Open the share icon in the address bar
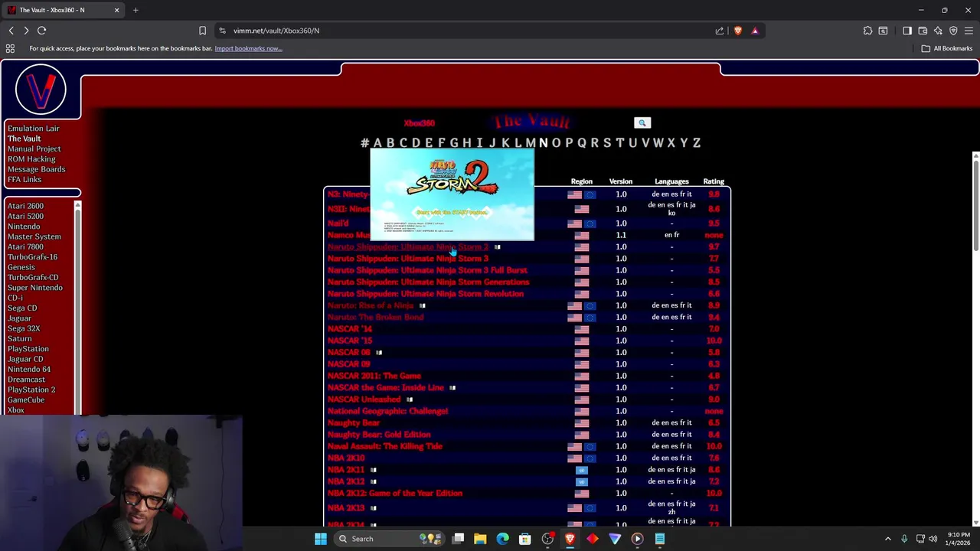 pos(720,31)
